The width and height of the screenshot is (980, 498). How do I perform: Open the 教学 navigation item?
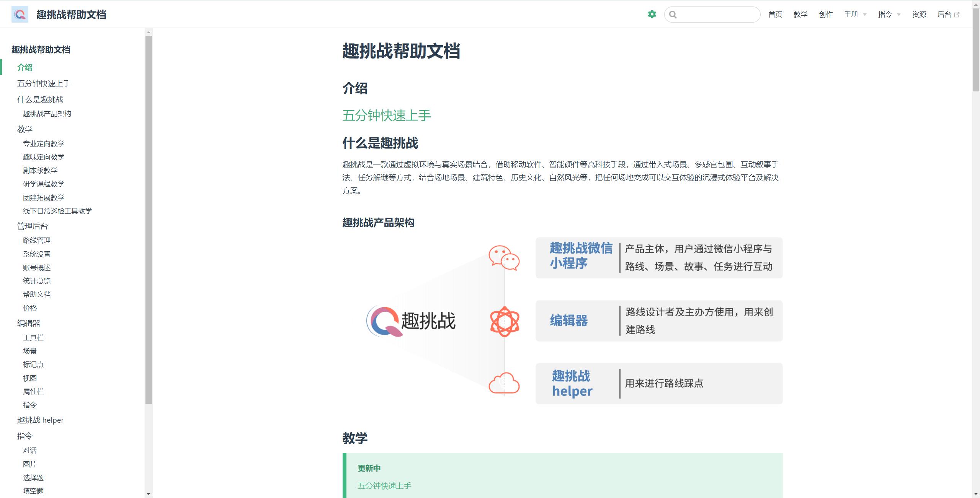coord(800,14)
